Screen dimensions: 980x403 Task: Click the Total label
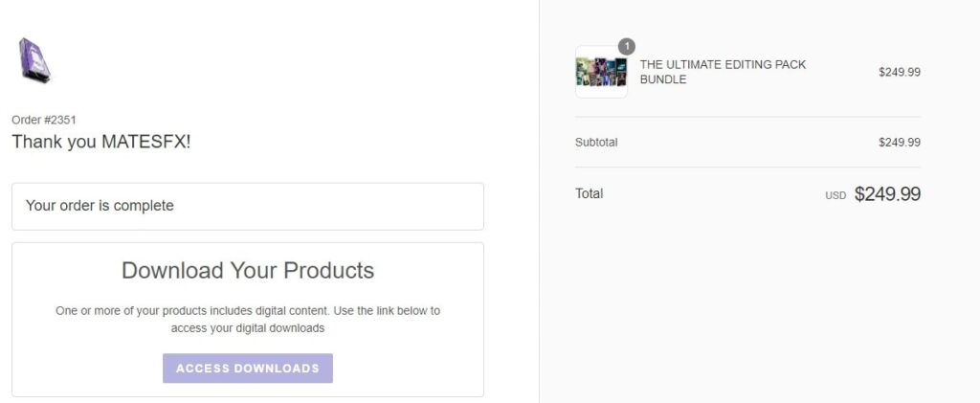click(589, 193)
